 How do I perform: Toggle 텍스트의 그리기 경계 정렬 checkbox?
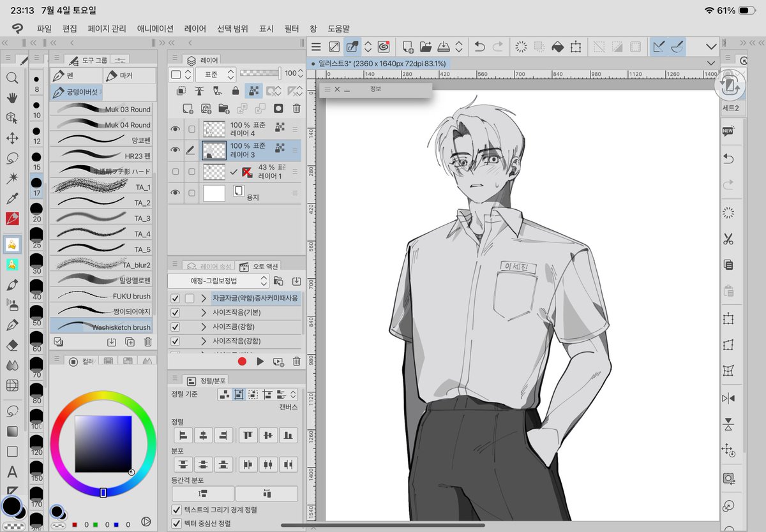coord(177,510)
